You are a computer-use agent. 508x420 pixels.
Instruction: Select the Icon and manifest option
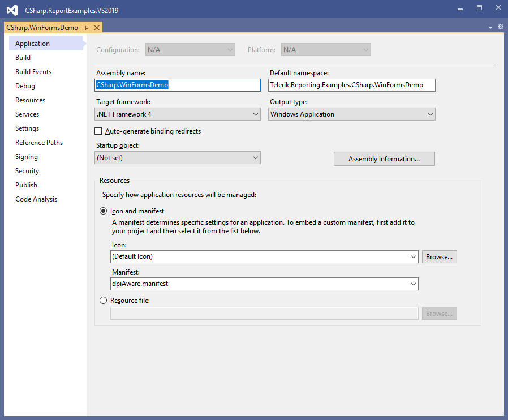pyautogui.click(x=103, y=211)
